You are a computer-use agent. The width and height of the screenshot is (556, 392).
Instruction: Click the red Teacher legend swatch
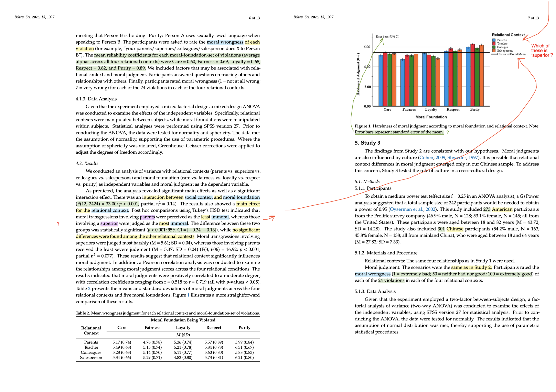494,44
